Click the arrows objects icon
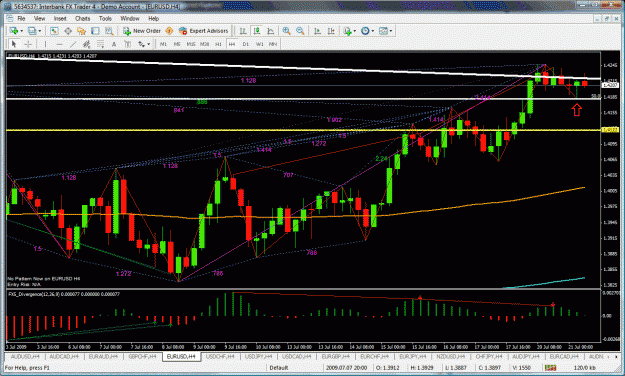The width and height of the screenshot is (625, 376). (x=141, y=44)
